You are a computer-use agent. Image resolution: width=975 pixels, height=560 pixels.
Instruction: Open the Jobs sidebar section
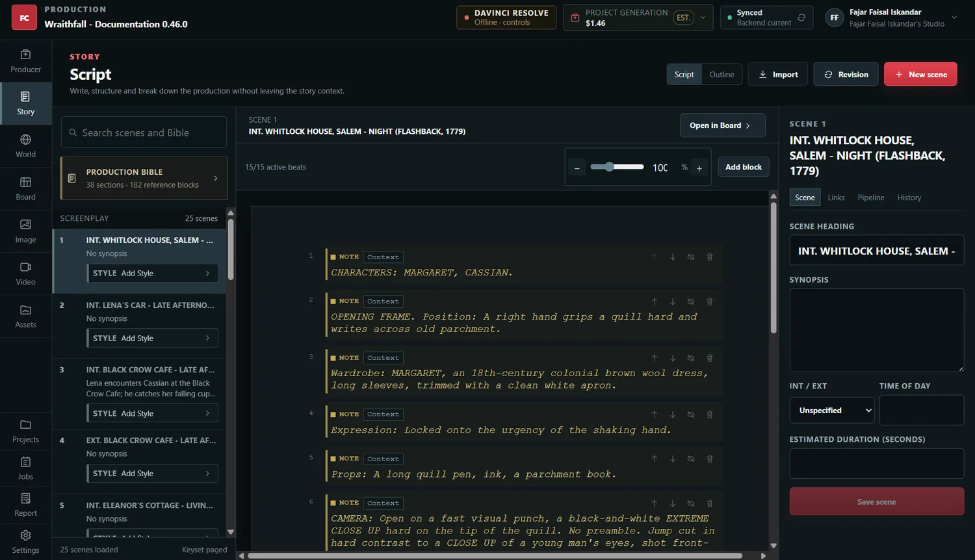25,468
